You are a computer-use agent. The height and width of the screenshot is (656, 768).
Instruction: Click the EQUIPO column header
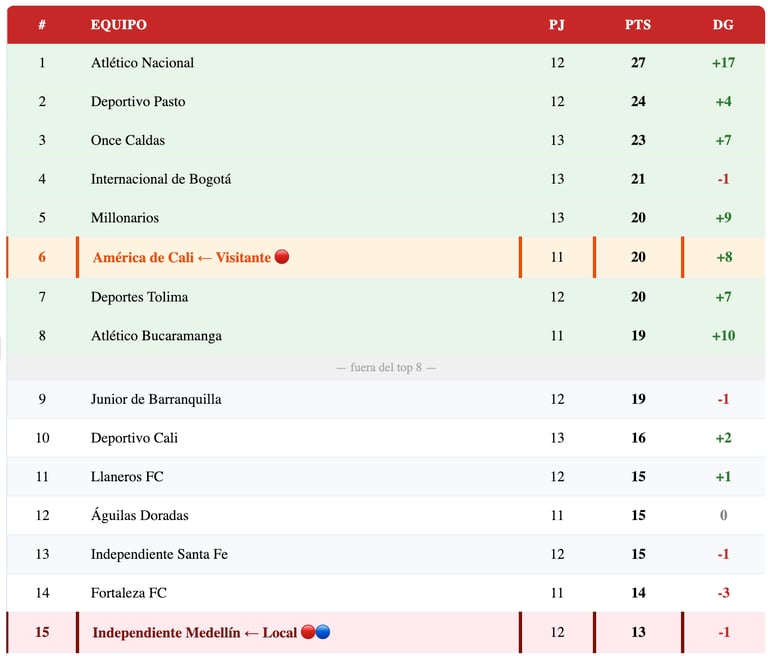[x=119, y=24]
